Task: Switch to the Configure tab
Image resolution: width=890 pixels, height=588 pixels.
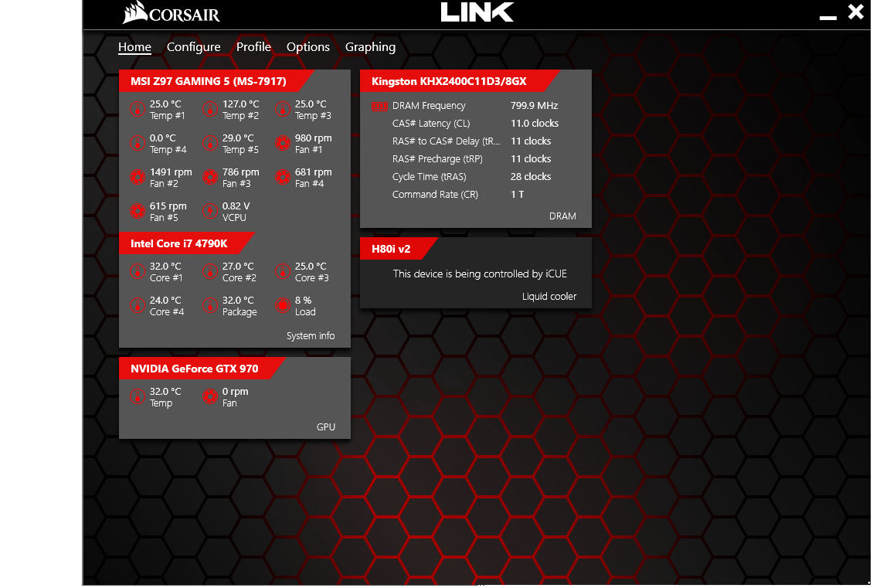Action: point(194,47)
